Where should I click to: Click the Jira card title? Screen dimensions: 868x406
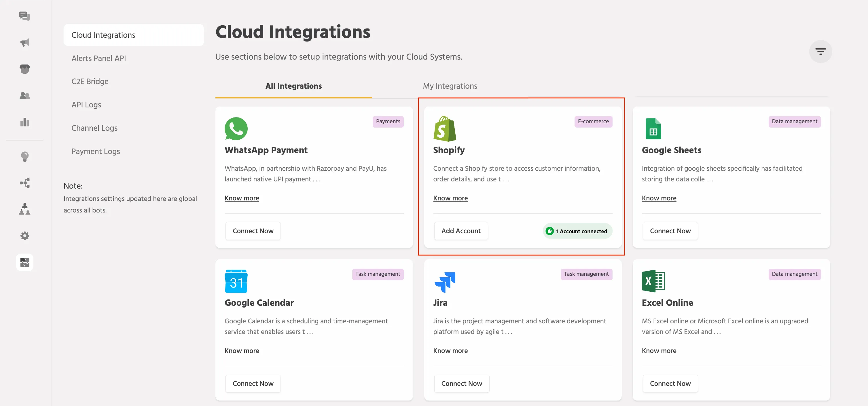point(440,303)
